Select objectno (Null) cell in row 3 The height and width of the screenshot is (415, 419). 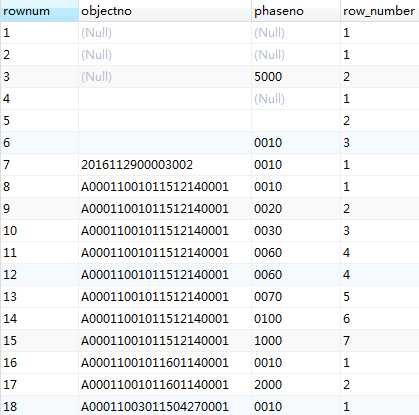pyautogui.click(x=165, y=77)
